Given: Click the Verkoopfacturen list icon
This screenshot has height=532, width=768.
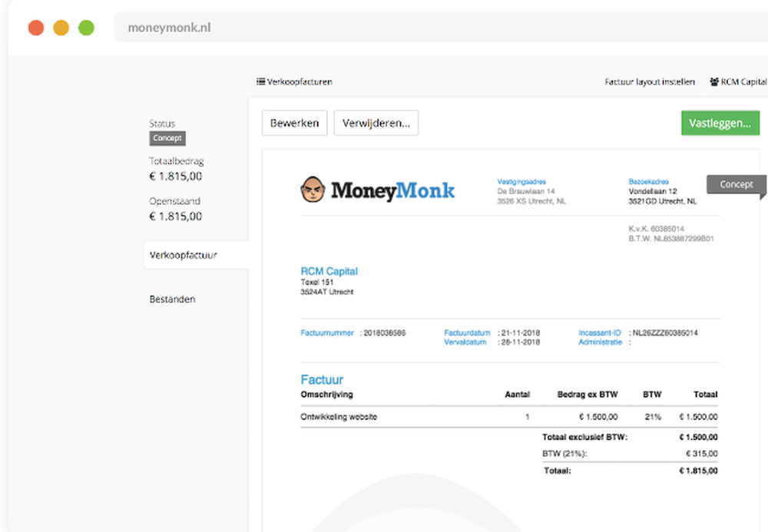Looking at the screenshot, I should 260,81.
